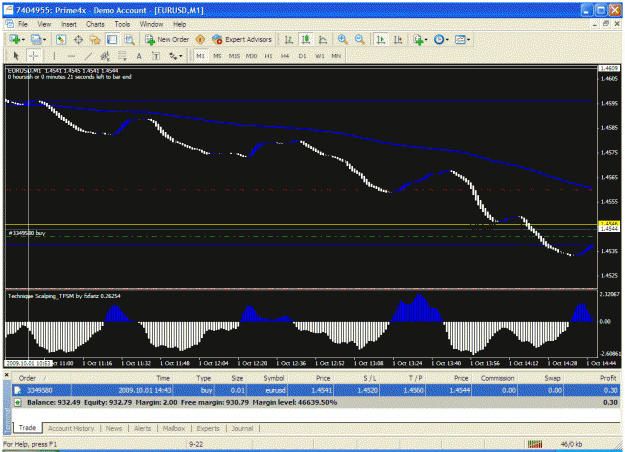Image resolution: width=625 pixels, height=452 pixels.
Task: Switch chart to candlesticks view
Action: pyautogui.click(x=306, y=39)
